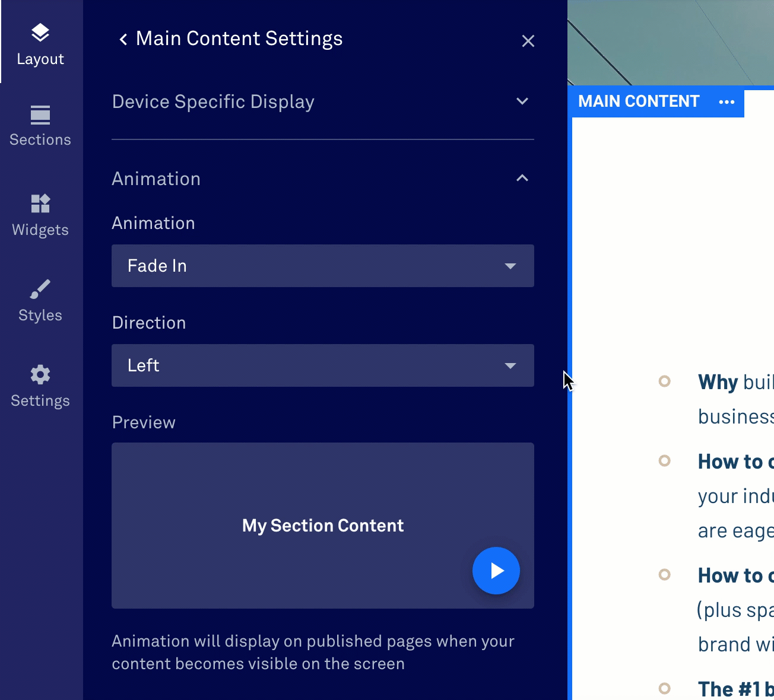The height and width of the screenshot is (700, 774).
Task: Click the MAIN CONTENT section label
Action: coord(639,101)
